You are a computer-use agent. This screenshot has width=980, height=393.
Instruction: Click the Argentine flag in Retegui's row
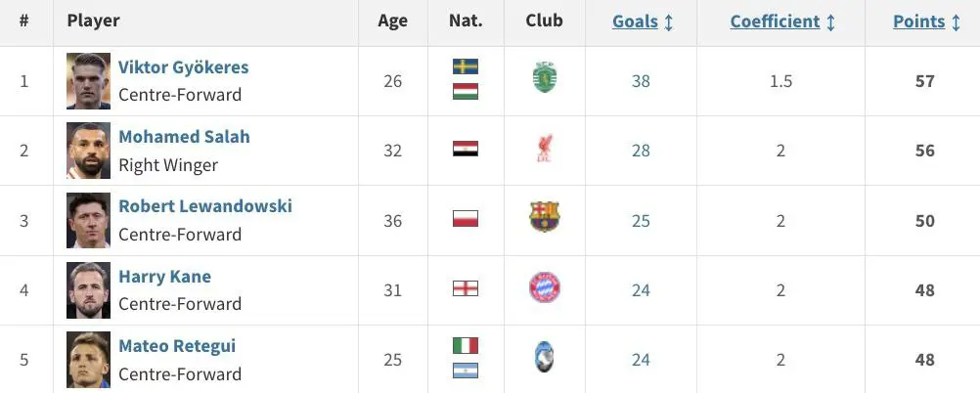click(x=466, y=371)
